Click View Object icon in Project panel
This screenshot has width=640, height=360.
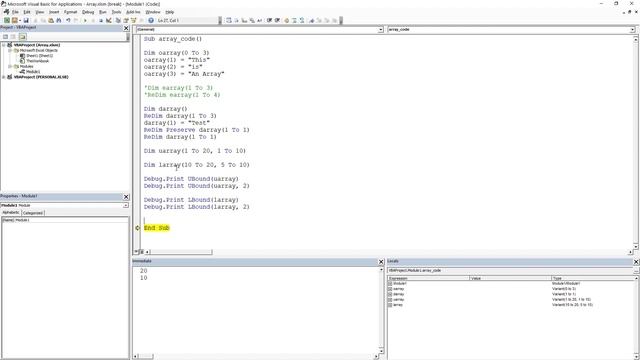point(13,37)
